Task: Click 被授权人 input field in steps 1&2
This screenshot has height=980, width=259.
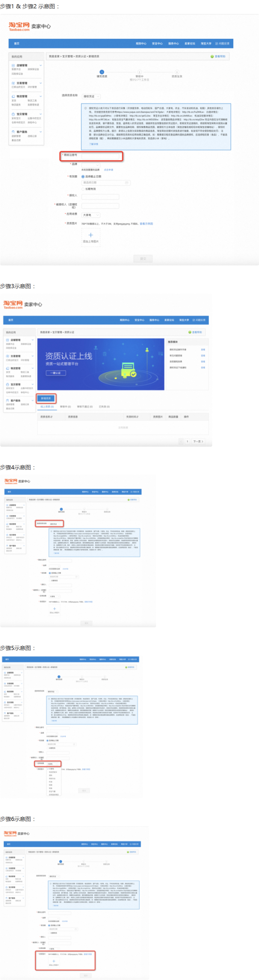Action: tap(100, 206)
